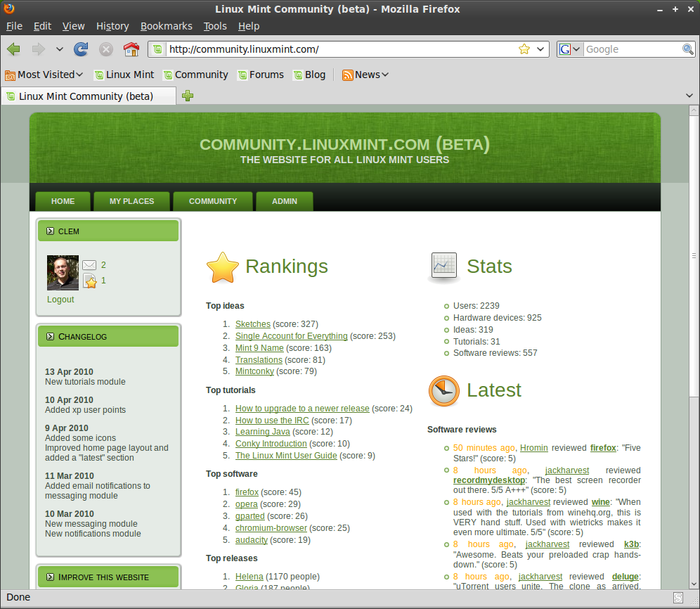
Task: Open Single Account for Everything link
Action: pos(292,336)
